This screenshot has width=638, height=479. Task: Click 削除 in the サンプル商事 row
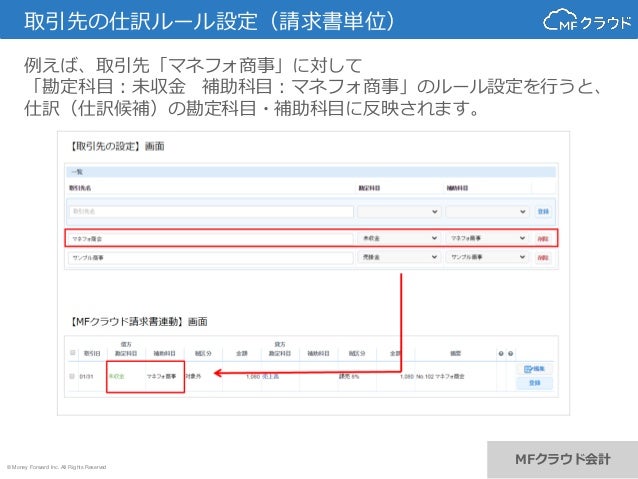[543, 258]
